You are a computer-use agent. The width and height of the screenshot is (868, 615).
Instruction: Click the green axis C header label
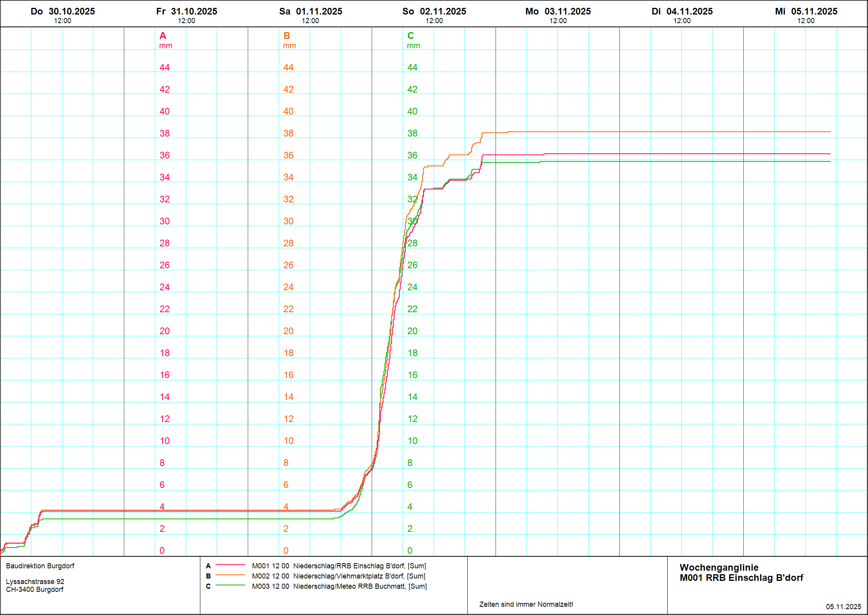[x=410, y=36]
